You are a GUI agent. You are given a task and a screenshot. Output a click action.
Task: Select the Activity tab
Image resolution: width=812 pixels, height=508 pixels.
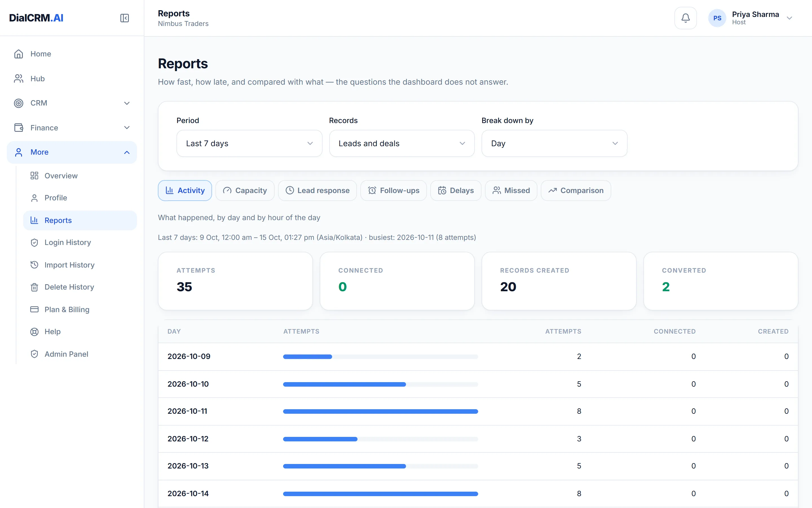[x=185, y=190]
